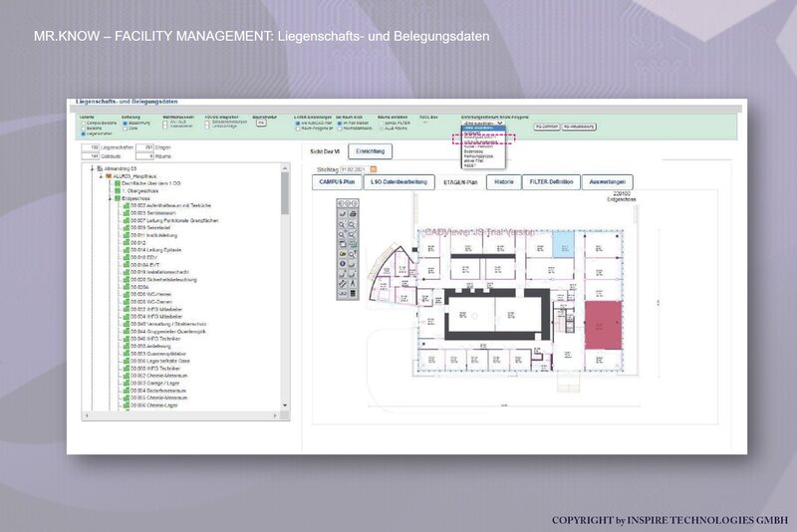
Task: Collapse the Erdgeschoss tree node
Action: [x=110, y=198]
